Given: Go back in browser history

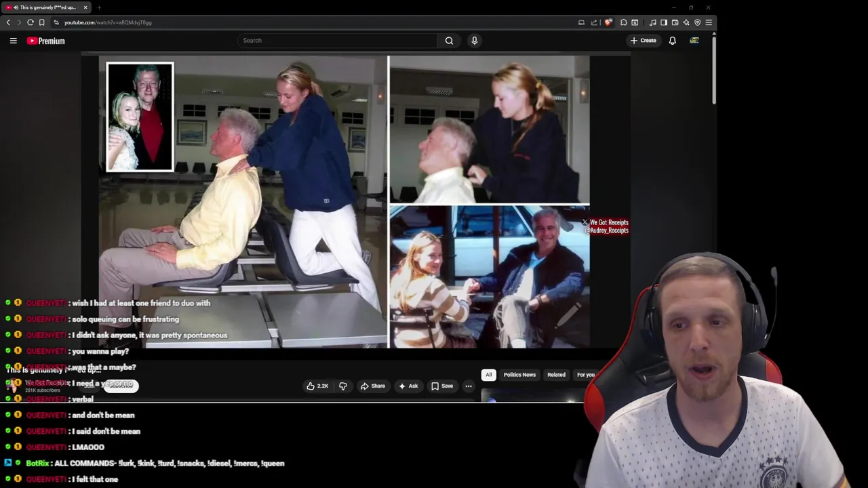Looking at the screenshot, I should pyautogui.click(x=8, y=22).
